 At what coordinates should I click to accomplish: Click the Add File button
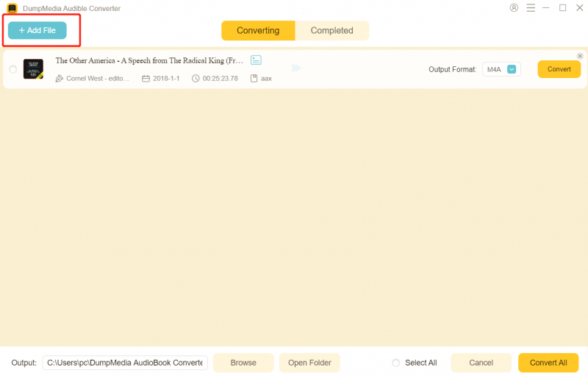point(37,30)
